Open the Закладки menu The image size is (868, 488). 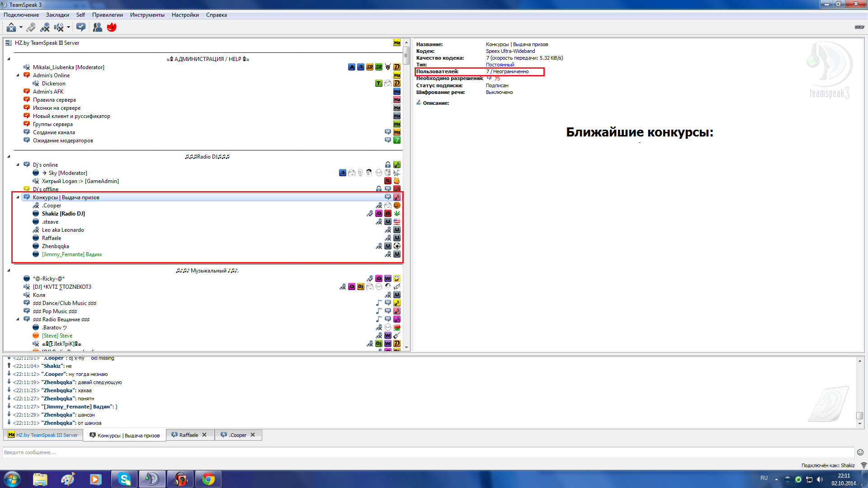tap(57, 15)
